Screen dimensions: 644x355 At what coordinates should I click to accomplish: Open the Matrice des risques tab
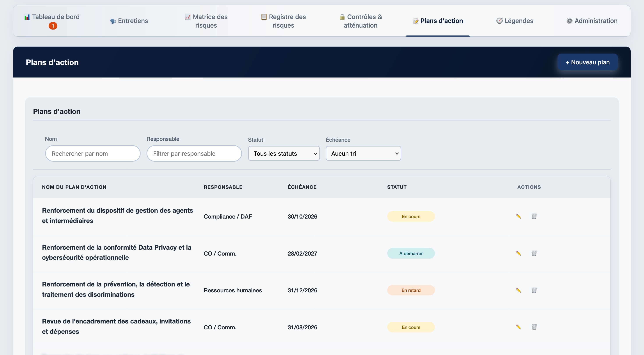tap(206, 21)
